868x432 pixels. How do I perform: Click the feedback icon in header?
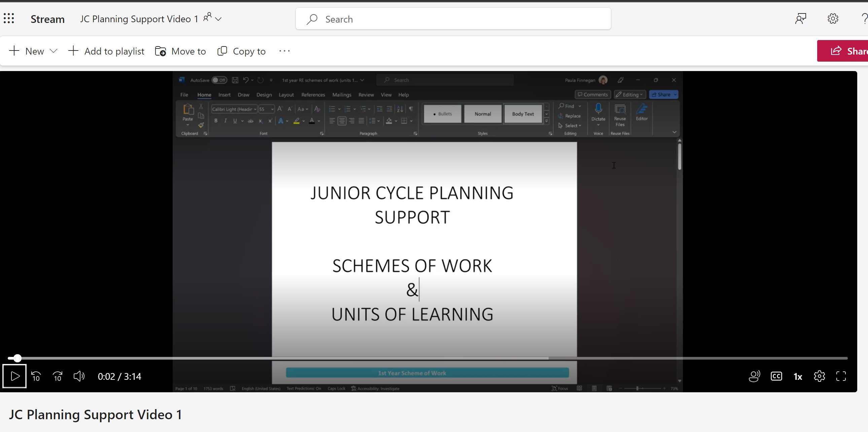[801, 19]
